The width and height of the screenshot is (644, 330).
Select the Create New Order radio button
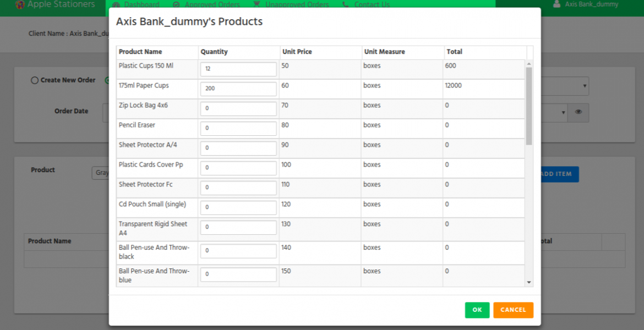(x=34, y=80)
